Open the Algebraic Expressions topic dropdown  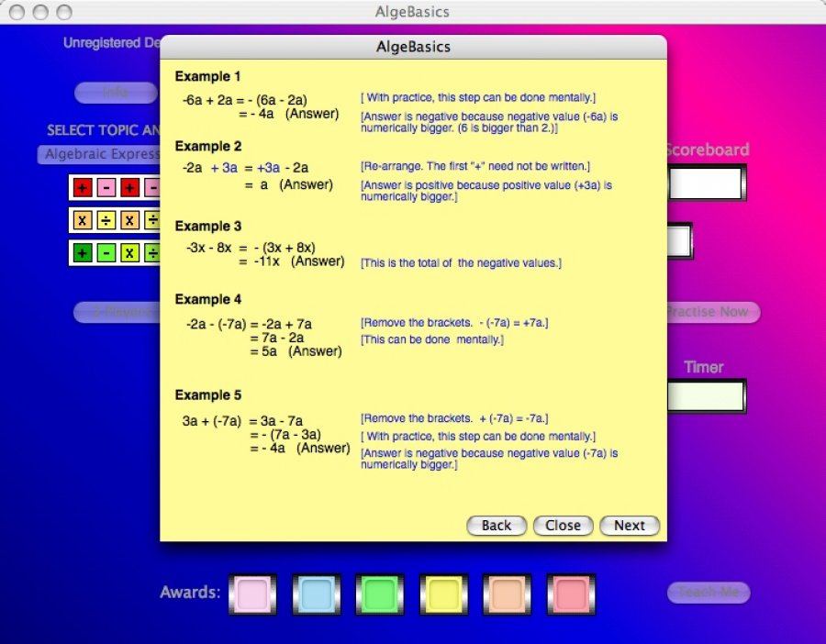(x=101, y=155)
